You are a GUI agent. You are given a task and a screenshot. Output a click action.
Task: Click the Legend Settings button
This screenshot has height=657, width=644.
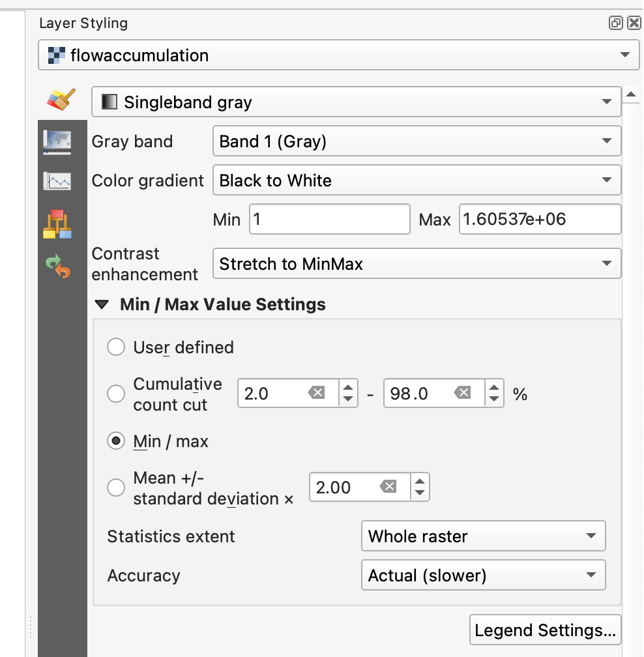pos(545,630)
